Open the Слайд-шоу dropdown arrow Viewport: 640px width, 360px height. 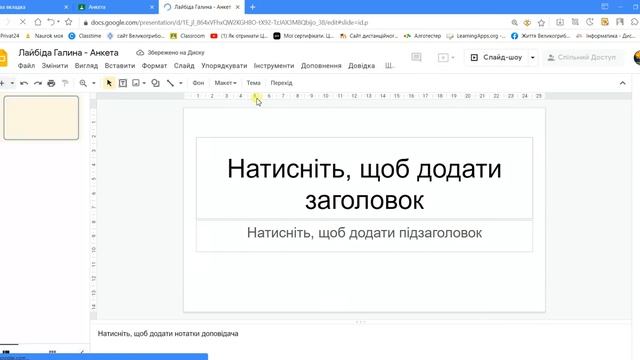click(533, 58)
